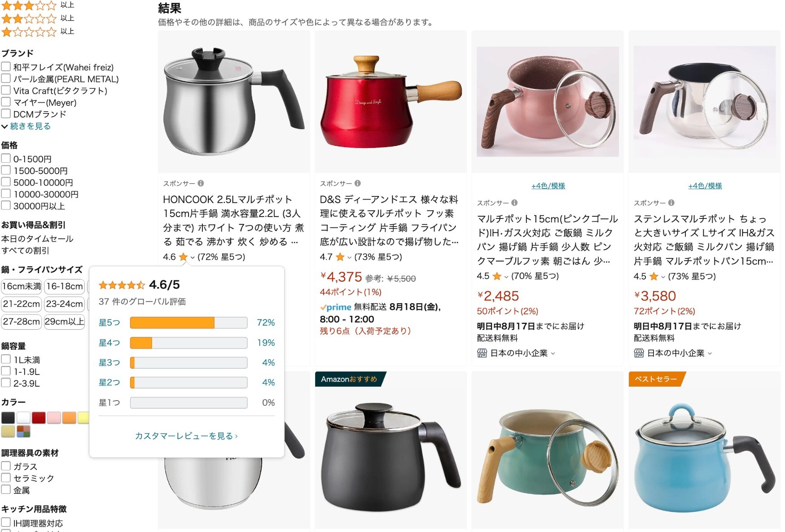This screenshot has width=785, height=532.
Task: Open カスタマーレビューを見る link
Action: (x=186, y=436)
